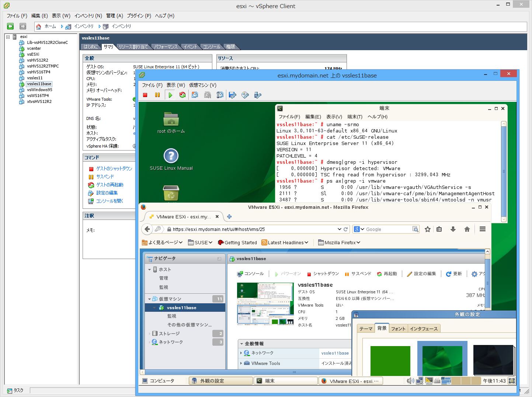
Task: Collapse the esxi root tree node
Action: (x=8, y=37)
